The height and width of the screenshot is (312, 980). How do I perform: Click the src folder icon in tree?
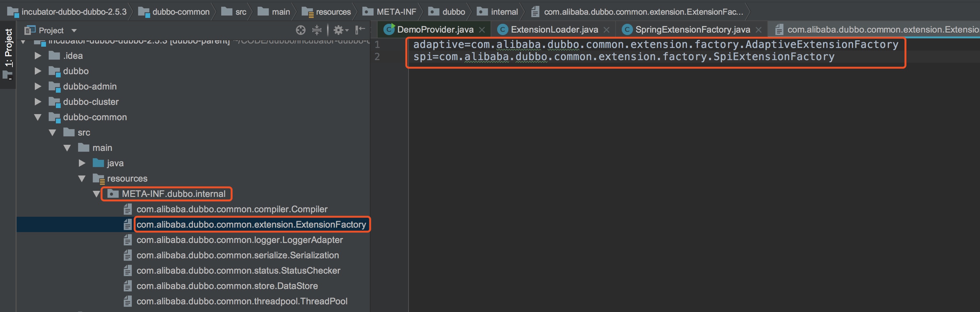tap(69, 132)
